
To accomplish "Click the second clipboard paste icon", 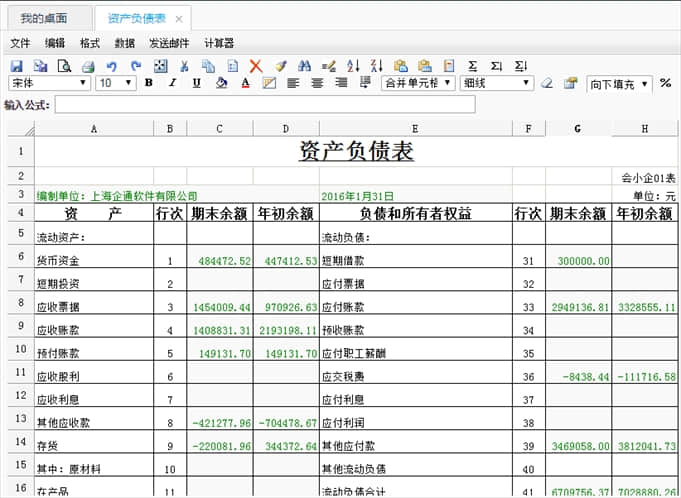I will pyautogui.click(x=425, y=66).
